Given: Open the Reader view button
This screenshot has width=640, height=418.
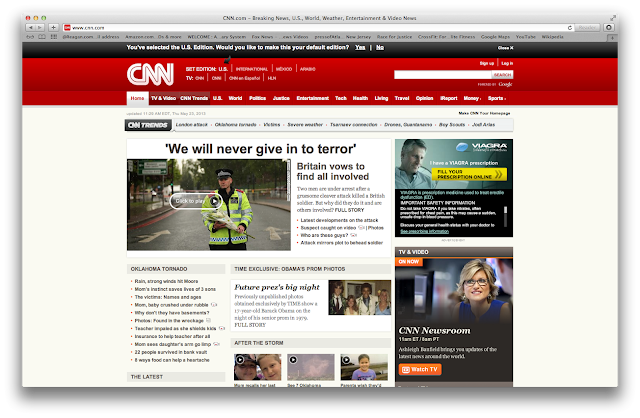Looking at the screenshot, I should click(587, 27).
